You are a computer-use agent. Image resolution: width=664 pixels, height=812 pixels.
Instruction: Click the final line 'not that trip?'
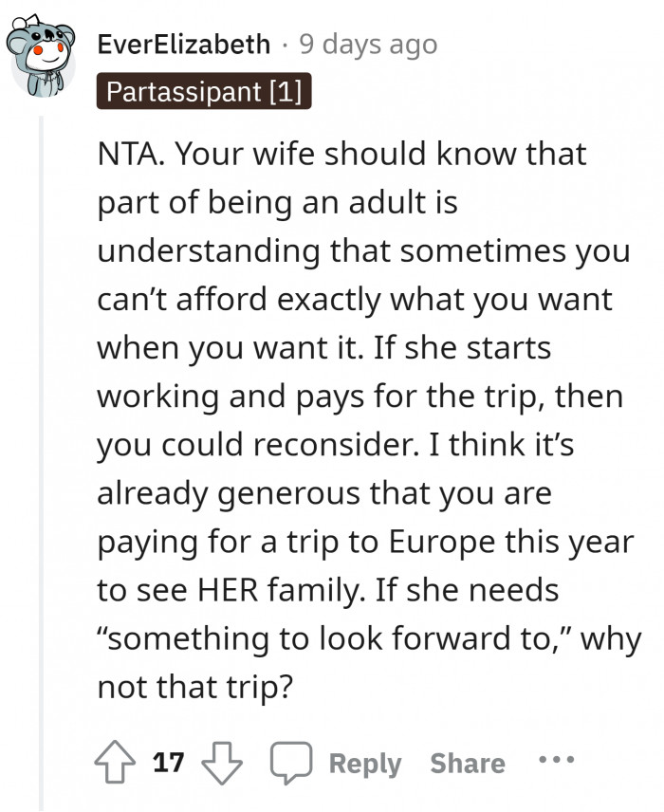[193, 687]
